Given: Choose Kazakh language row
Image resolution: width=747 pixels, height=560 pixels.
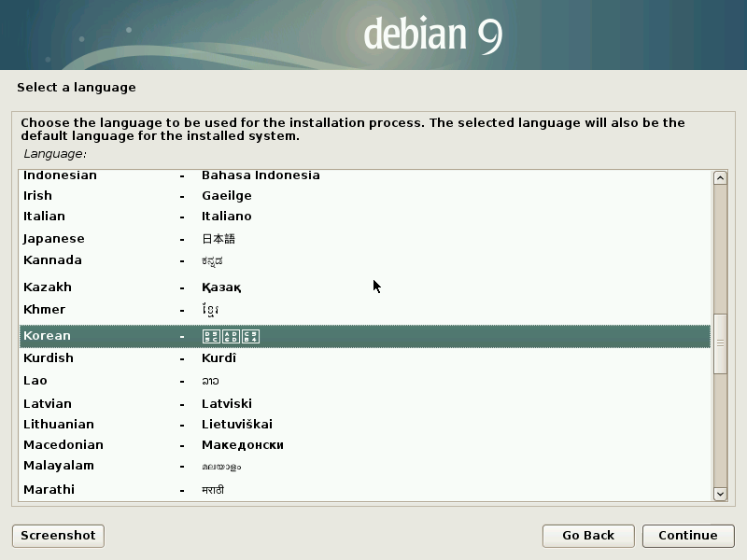Looking at the screenshot, I should [47, 287].
